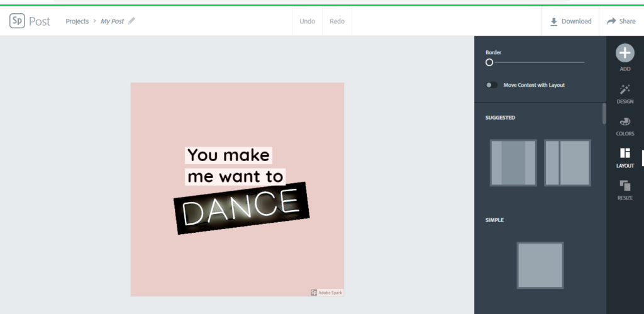Choose the Simple single-cell layout thumbnail
Screen dimensions: 644x314
coord(540,265)
